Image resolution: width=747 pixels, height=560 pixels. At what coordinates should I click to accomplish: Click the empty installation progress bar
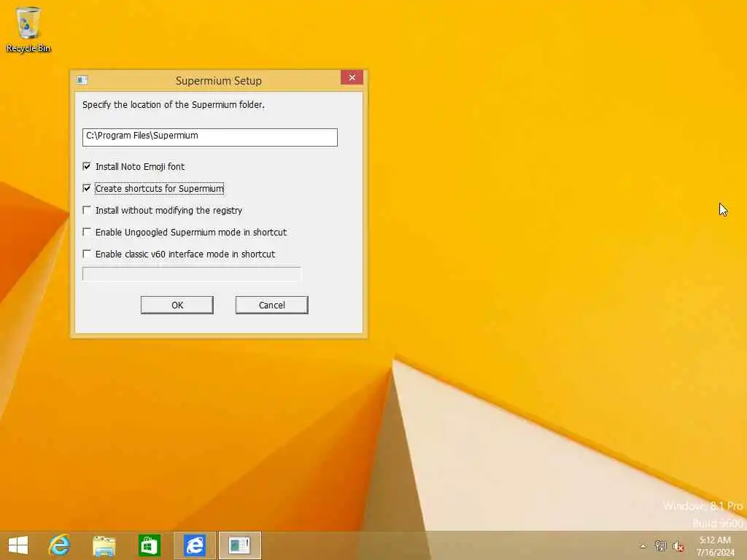point(192,274)
